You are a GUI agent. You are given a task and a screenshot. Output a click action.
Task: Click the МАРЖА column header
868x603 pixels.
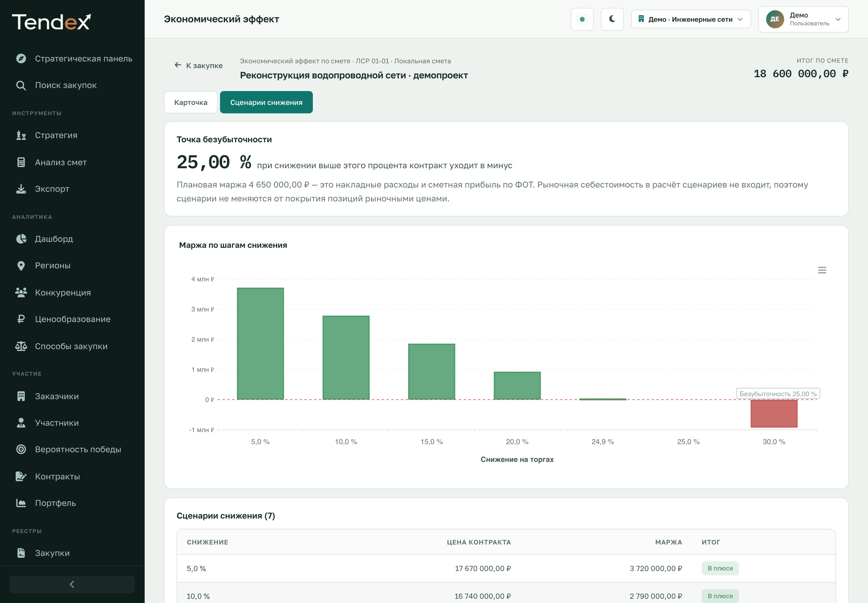[x=668, y=542]
